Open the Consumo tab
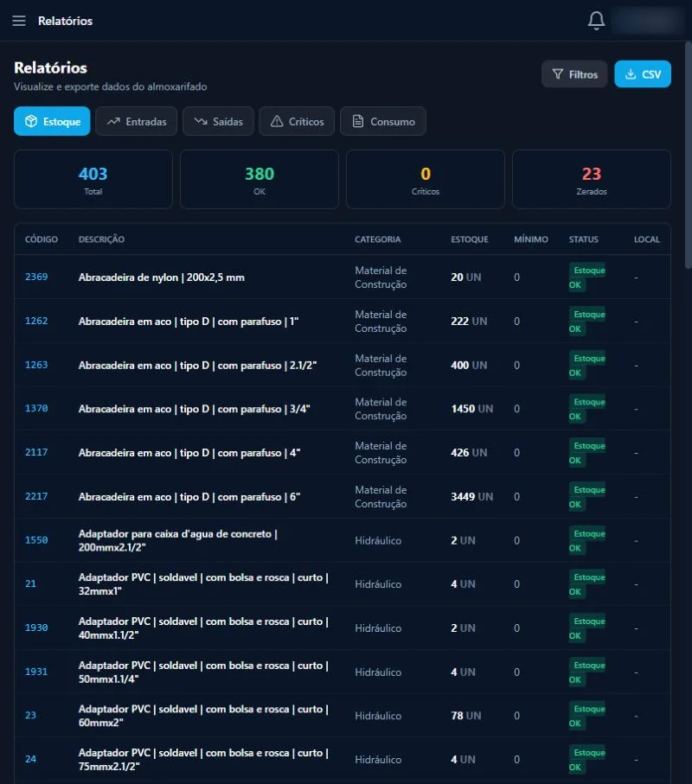The height and width of the screenshot is (784, 692). click(383, 121)
